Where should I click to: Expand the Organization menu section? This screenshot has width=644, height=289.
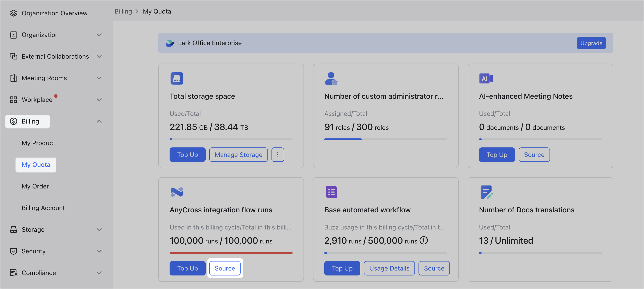99,35
